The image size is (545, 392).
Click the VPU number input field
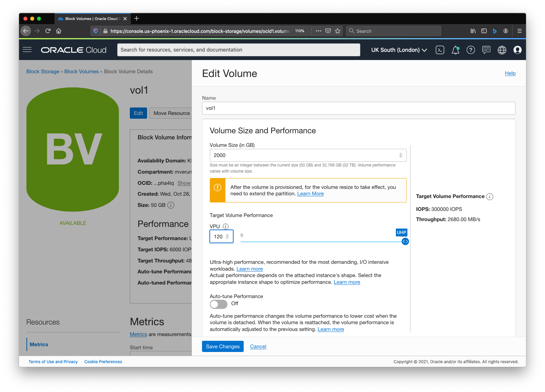point(221,236)
